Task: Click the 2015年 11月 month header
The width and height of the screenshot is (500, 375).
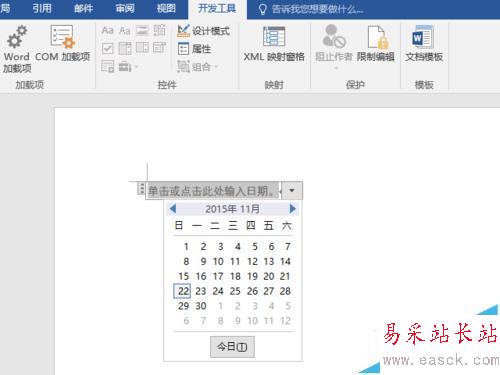Action: tap(232, 209)
